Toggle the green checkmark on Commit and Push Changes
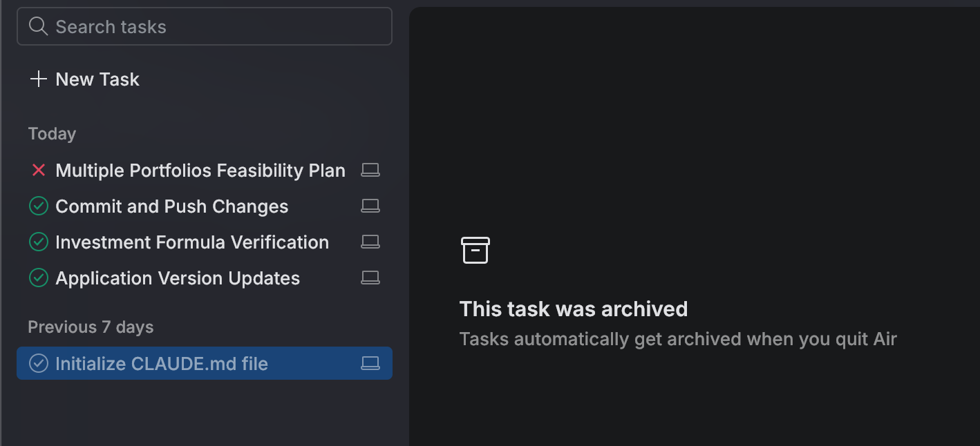Screen dimensions: 980x446 (x=39, y=206)
